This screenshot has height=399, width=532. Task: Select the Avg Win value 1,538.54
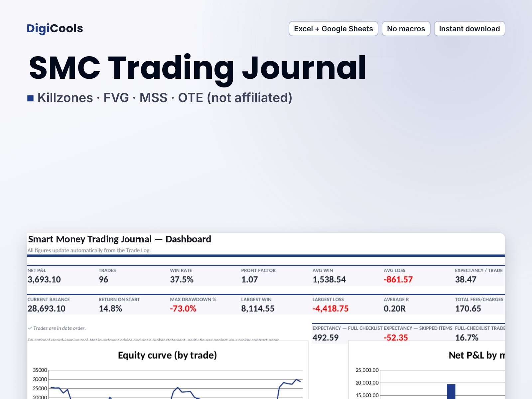tap(329, 280)
